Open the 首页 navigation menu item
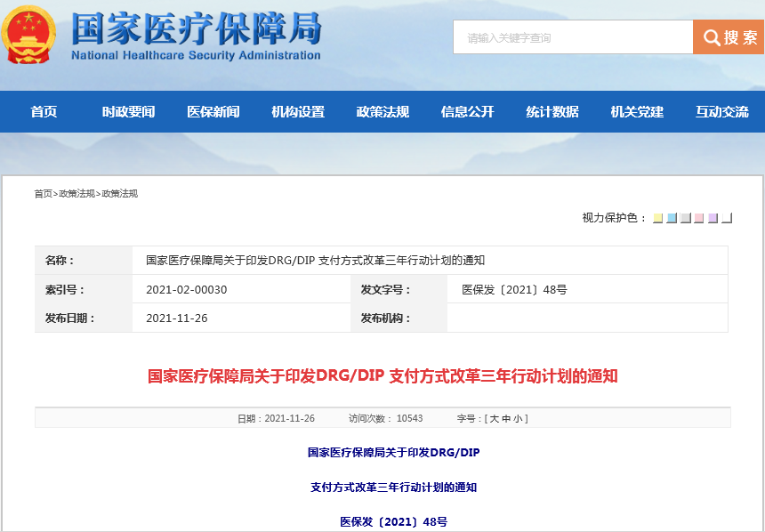This screenshot has width=765, height=532. click(x=44, y=112)
